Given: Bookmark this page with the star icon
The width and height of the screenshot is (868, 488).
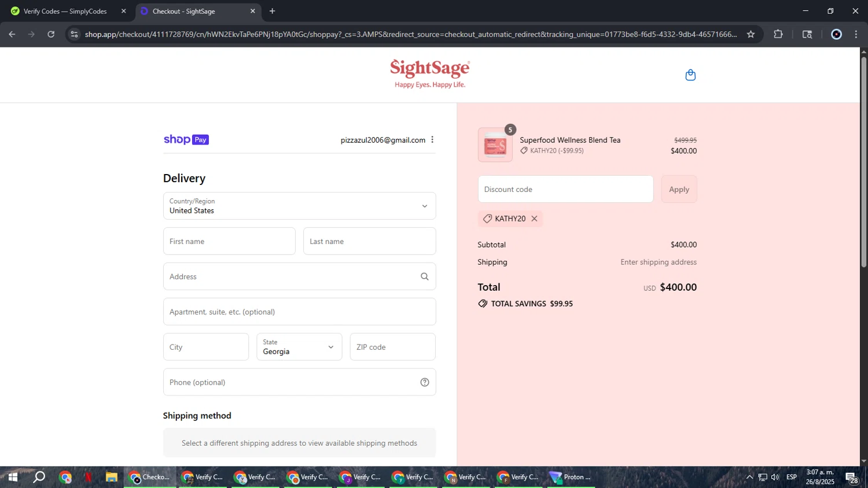Looking at the screenshot, I should point(751,34).
